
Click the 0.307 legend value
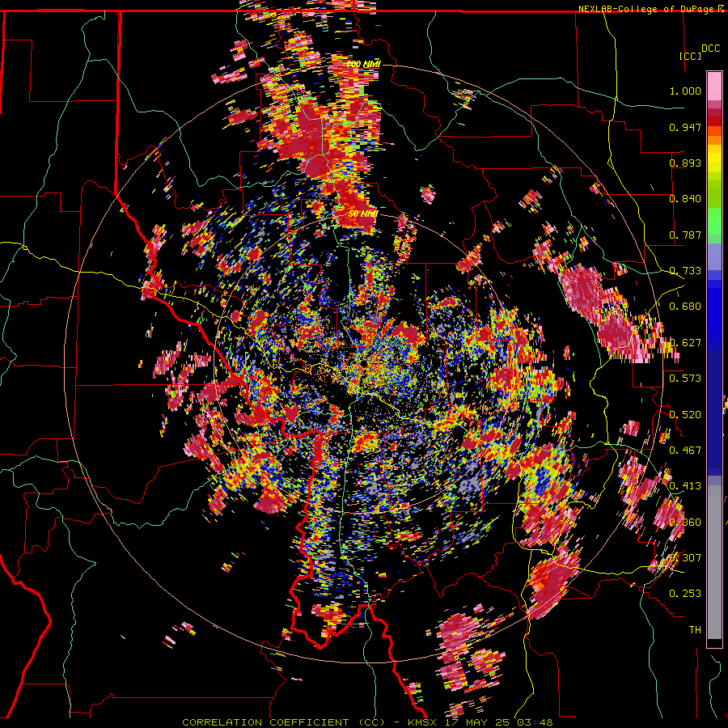[x=685, y=557]
